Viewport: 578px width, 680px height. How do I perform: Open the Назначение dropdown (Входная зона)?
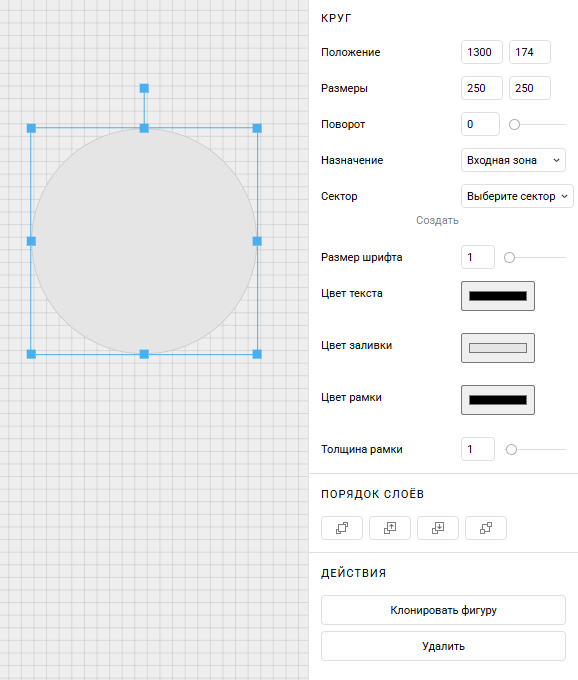pyautogui.click(x=513, y=160)
